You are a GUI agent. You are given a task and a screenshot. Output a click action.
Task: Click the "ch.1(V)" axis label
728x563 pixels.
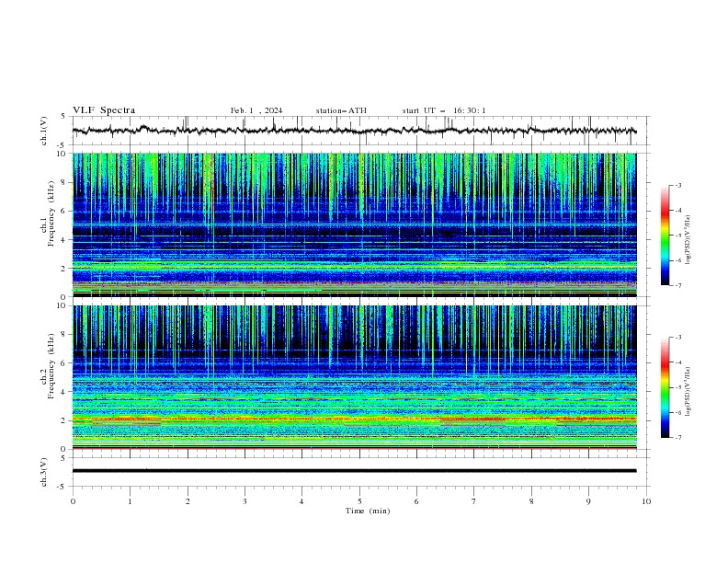[x=44, y=131]
